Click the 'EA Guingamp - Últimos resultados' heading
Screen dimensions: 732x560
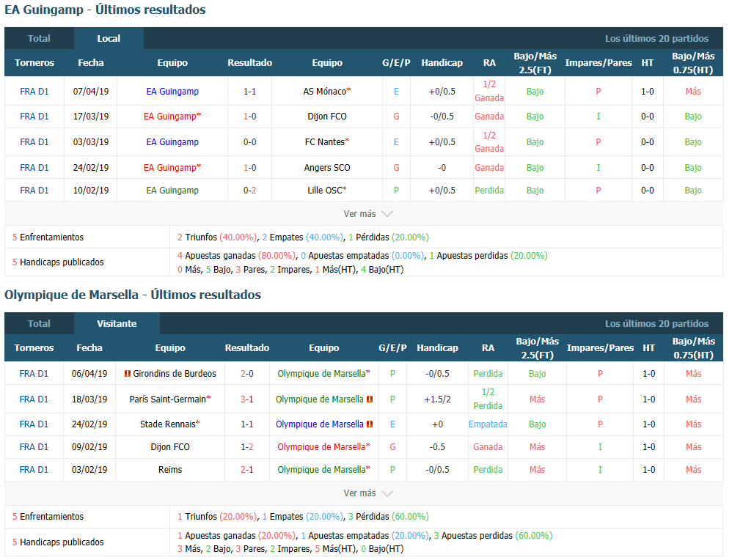coord(105,10)
